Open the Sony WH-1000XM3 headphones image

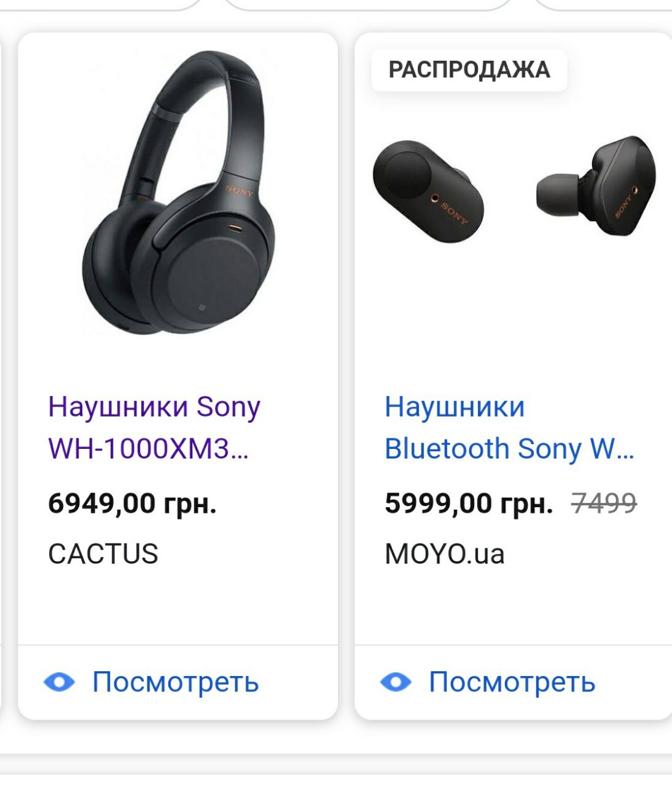point(178,193)
